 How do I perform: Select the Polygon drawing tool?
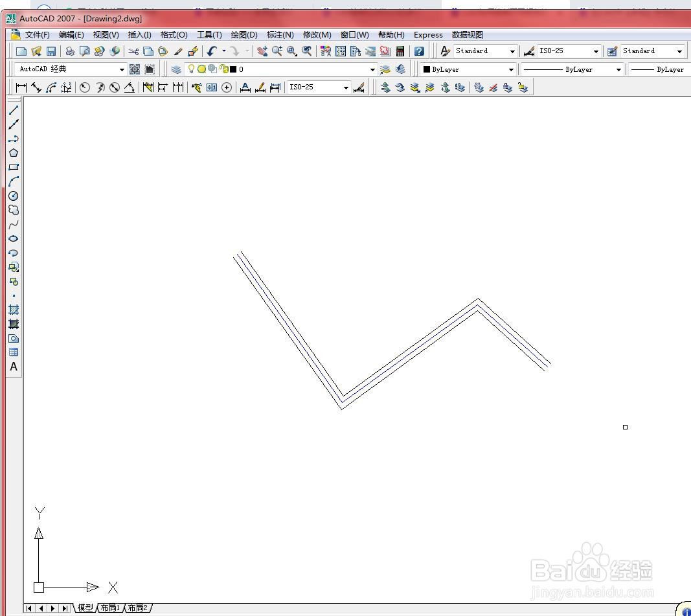point(14,153)
